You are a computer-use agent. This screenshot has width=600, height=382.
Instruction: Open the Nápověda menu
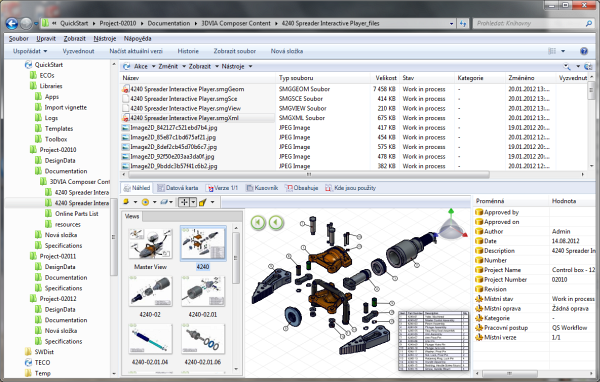click(137, 39)
